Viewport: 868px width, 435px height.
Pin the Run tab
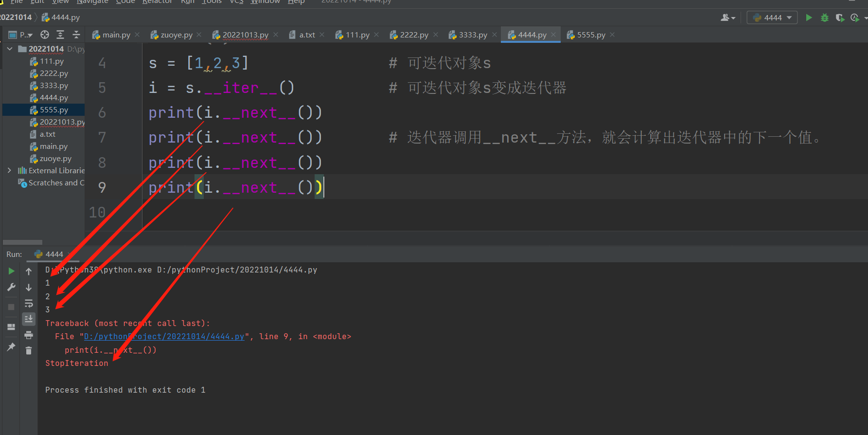[x=11, y=347]
